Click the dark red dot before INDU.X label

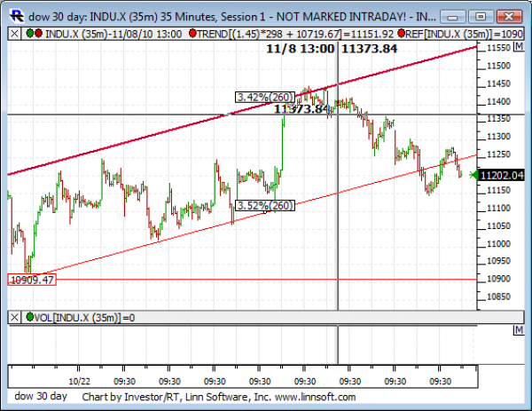(x=38, y=33)
